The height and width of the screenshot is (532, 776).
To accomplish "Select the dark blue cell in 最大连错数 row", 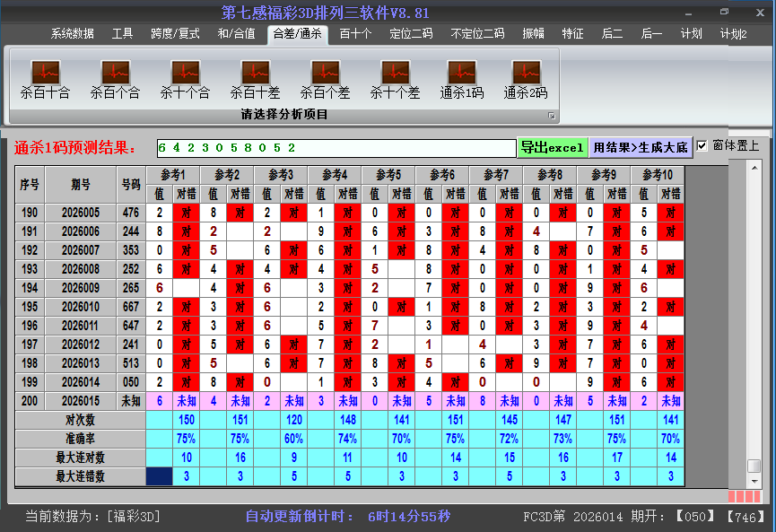I will (159, 476).
